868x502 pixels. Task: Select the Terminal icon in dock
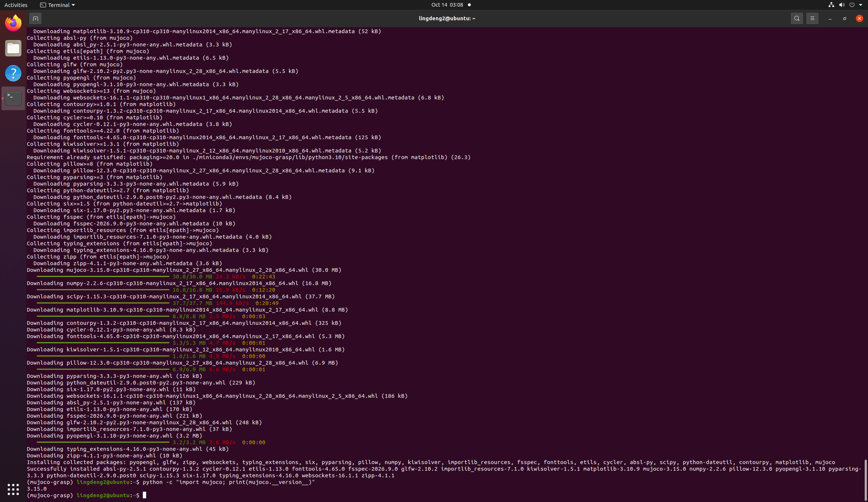[13, 98]
